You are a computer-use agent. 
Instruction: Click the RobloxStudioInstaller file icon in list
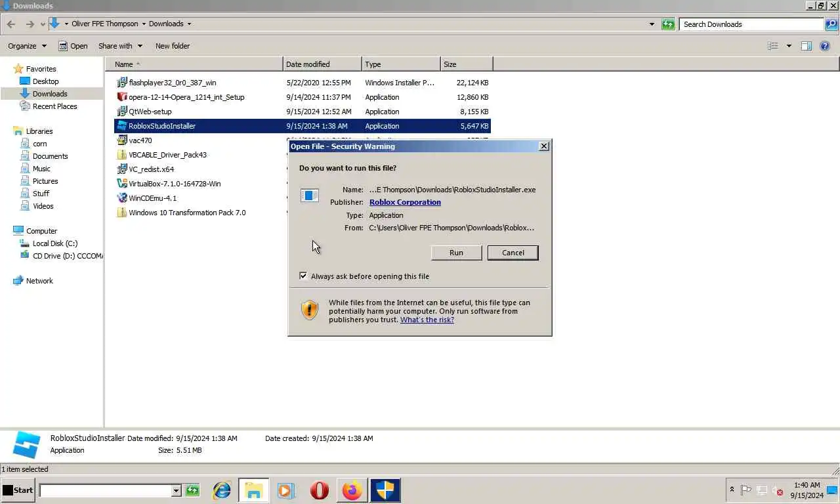[121, 126]
